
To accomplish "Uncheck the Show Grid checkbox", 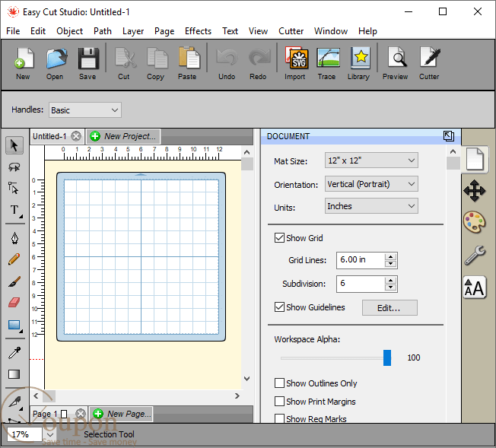I will 279,238.
